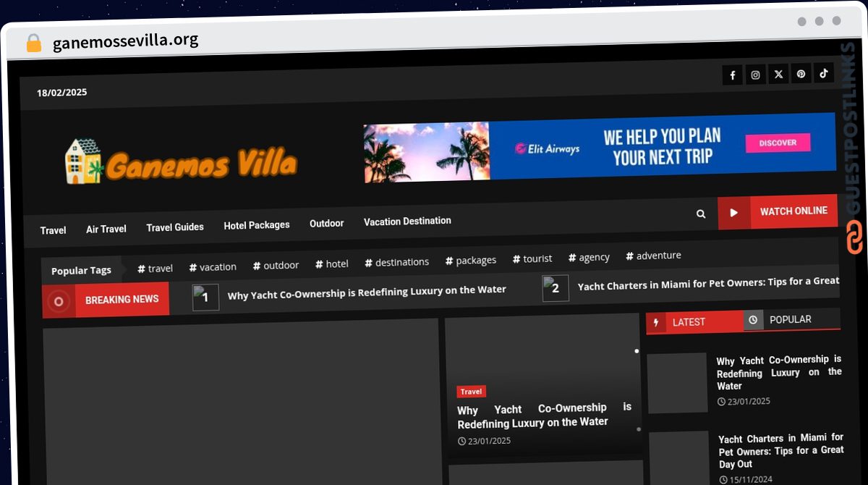Click the ganemossevilla.org address bar URL

(x=125, y=41)
